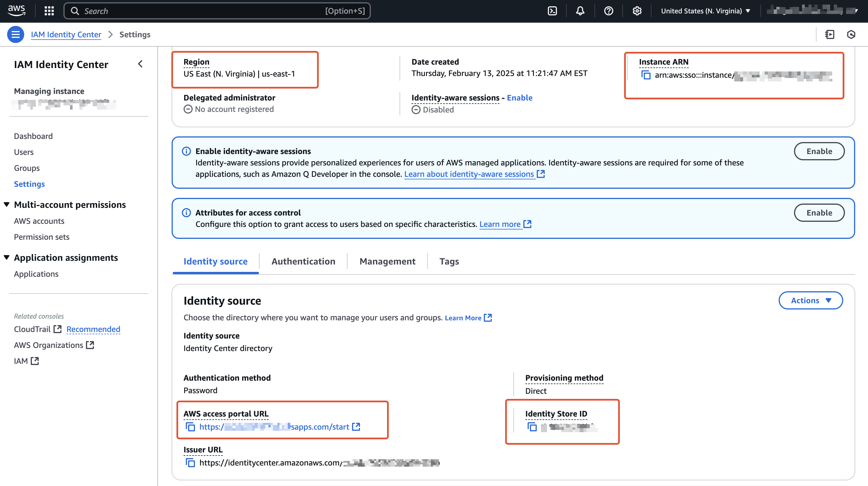Open the AWS services grid menu

49,11
